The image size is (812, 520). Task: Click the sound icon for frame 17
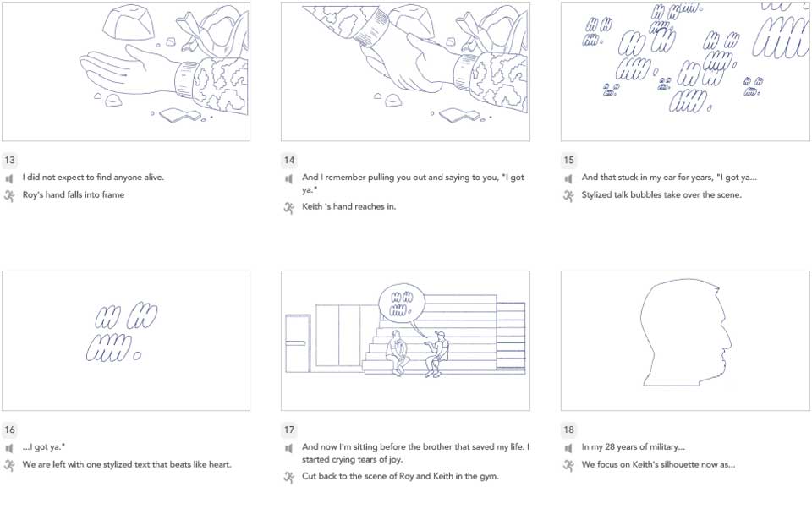tap(288, 448)
